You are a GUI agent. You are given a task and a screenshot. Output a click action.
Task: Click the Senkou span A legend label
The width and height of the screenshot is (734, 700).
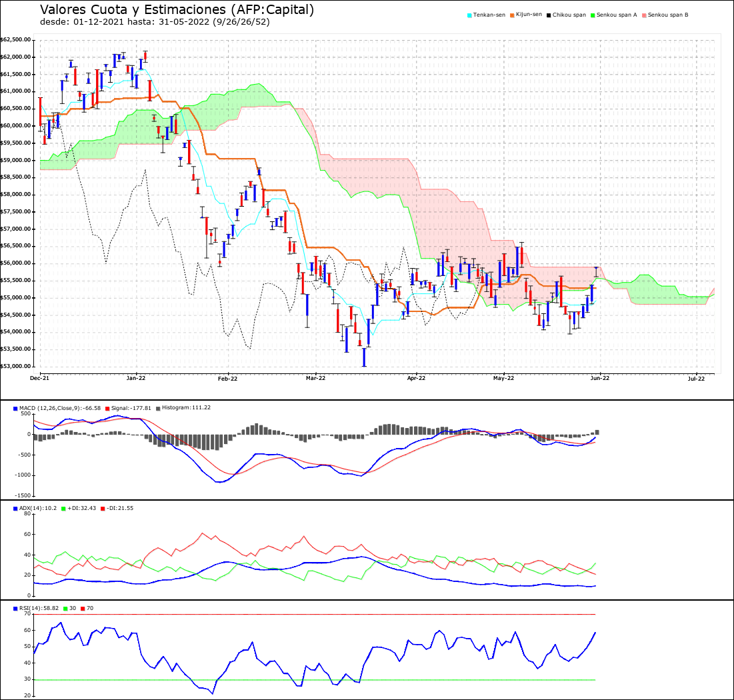tap(617, 15)
